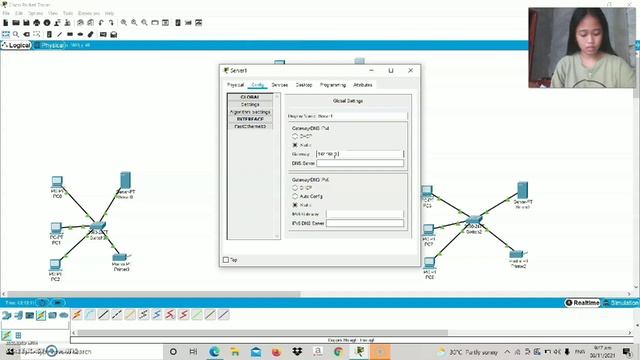Click the left printer device icon
The height and width of the screenshot is (360, 640).
(120, 258)
